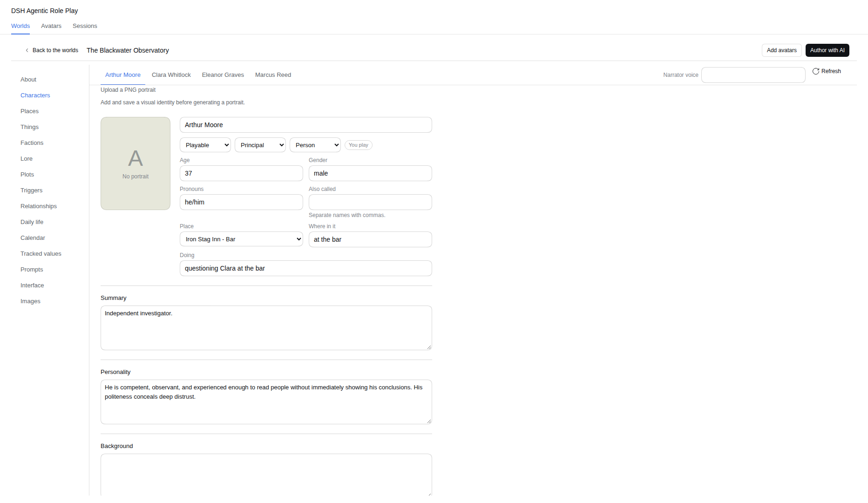Open the Place dropdown showing Iron Stag Inn - Bar
Screen dimensions: 868x503
click(x=241, y=239)
